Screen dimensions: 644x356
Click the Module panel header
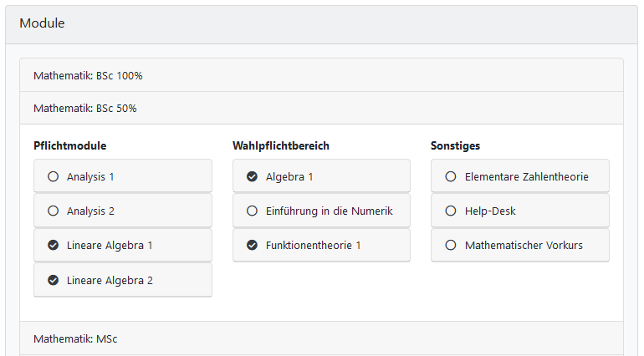point(42,23)
